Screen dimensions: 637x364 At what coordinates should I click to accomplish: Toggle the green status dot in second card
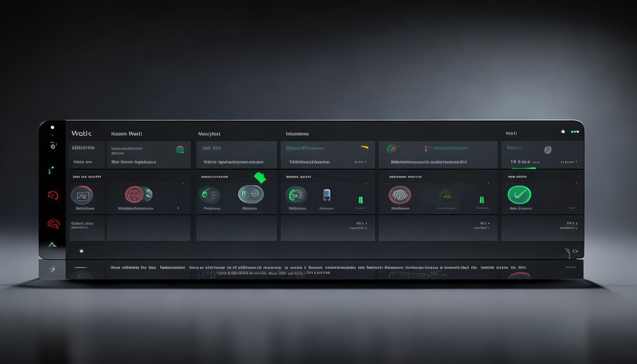(180, 150)
